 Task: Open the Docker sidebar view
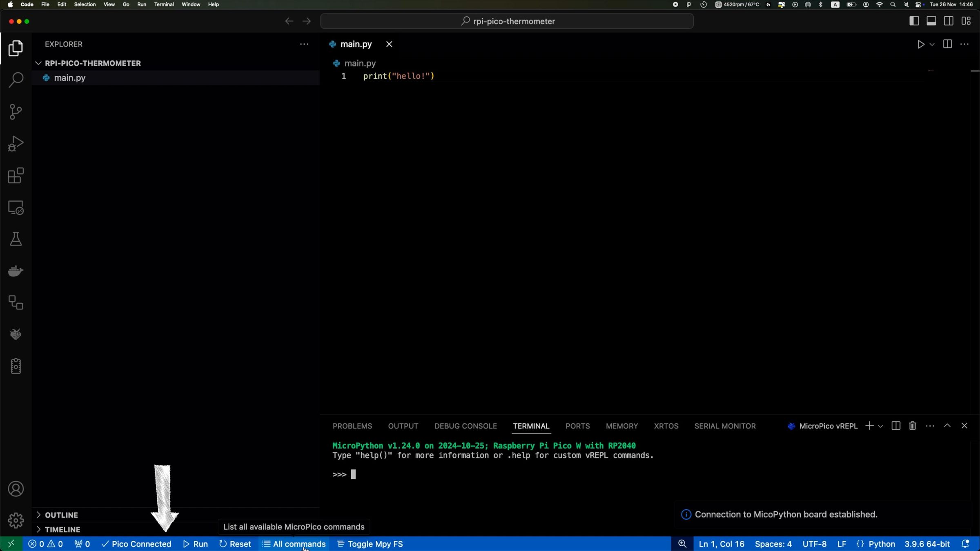pyautogui.click(x=16, y=271)
